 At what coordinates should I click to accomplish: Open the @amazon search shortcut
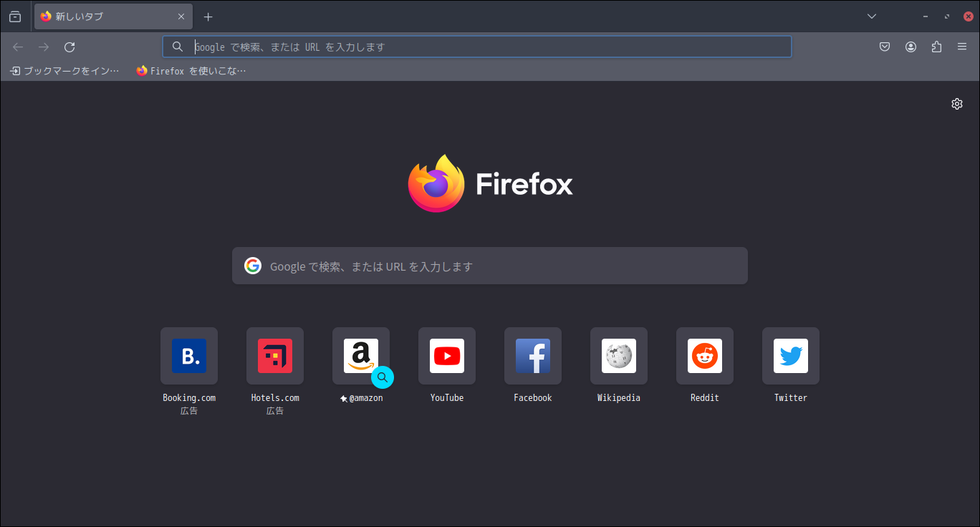361,356
